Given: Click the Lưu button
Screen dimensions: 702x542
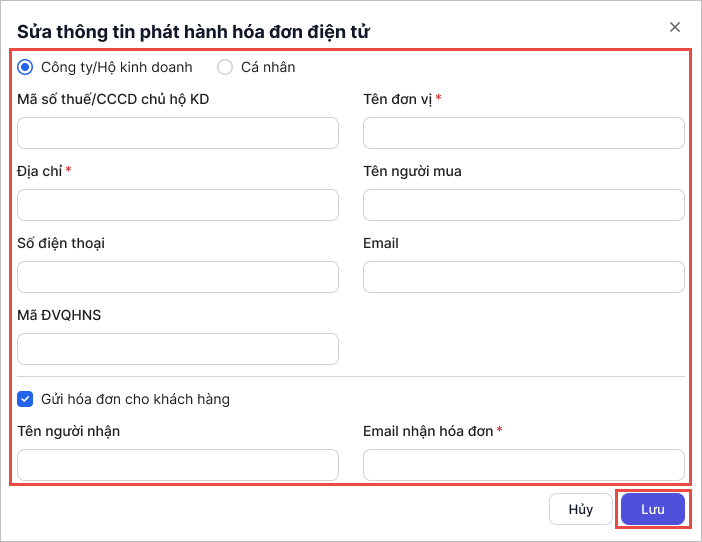Looking at the screenshot, I should point(652,509).
